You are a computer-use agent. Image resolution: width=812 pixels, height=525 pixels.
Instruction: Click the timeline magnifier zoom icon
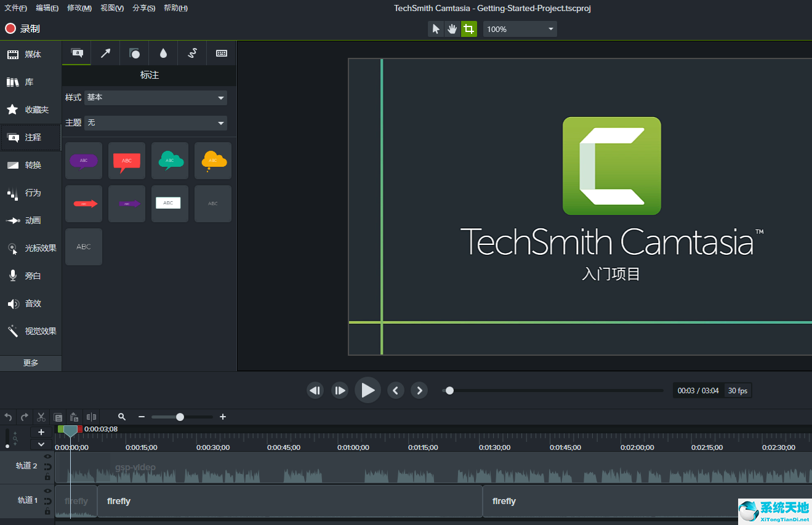point(122,417)
